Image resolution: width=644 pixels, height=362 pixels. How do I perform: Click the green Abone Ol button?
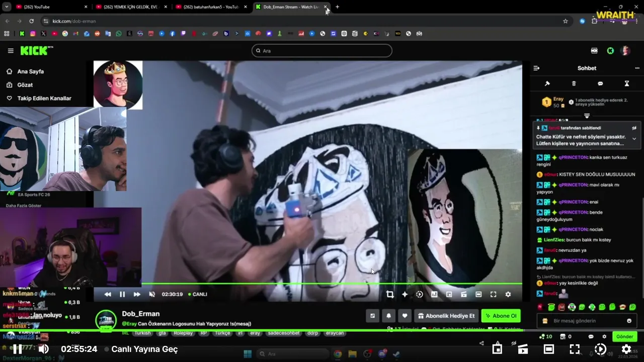[x=501, y=316]
